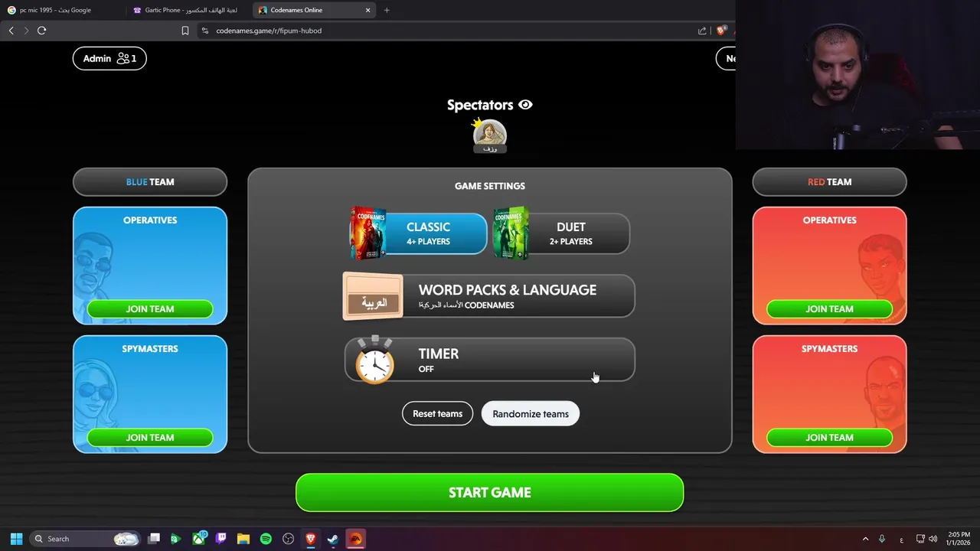Go back in browser history
This screenshot has height=551, width=980.
click(x=11, y=31)
